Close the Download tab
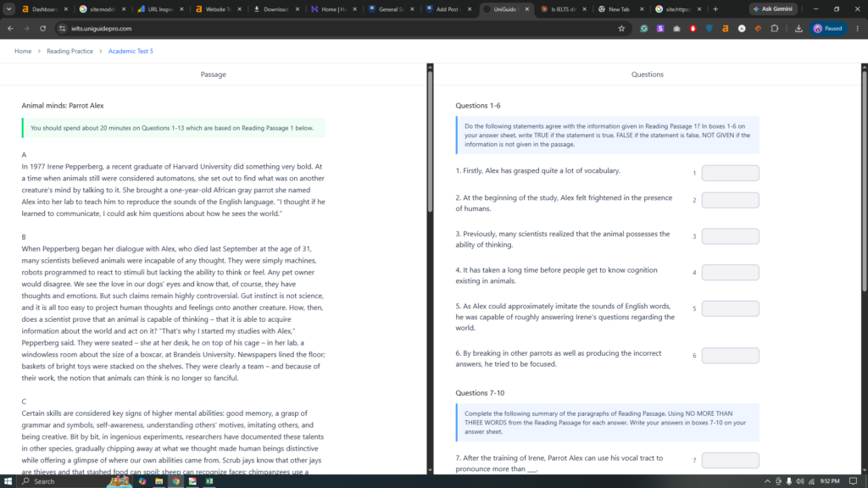 tap(298, 8)
